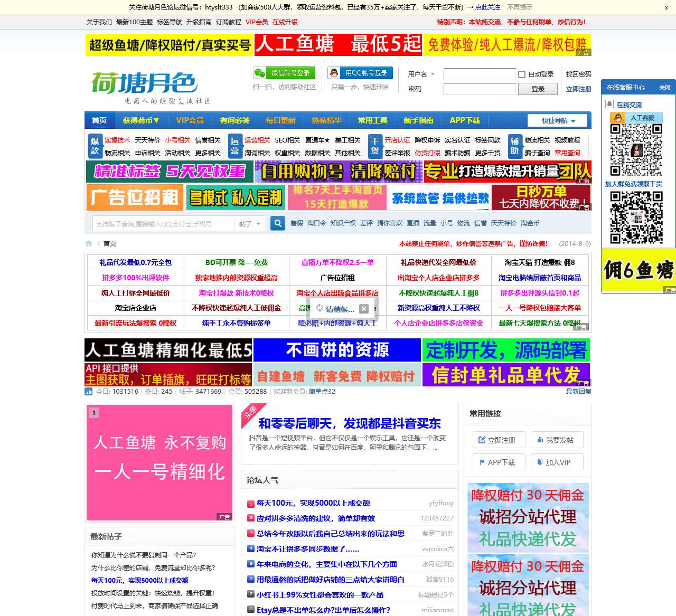Open the 常用工具 navigation tab
The height and width of the screenshot is (616, 676).
(372, 120)
